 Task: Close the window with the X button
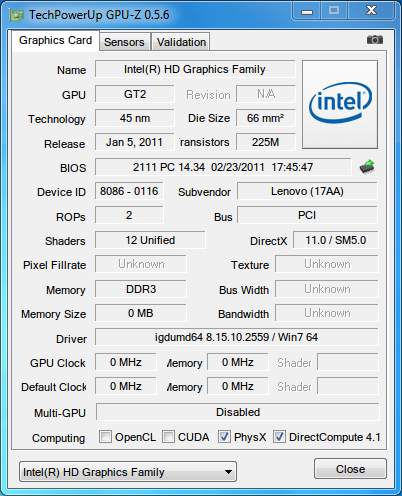371,11
